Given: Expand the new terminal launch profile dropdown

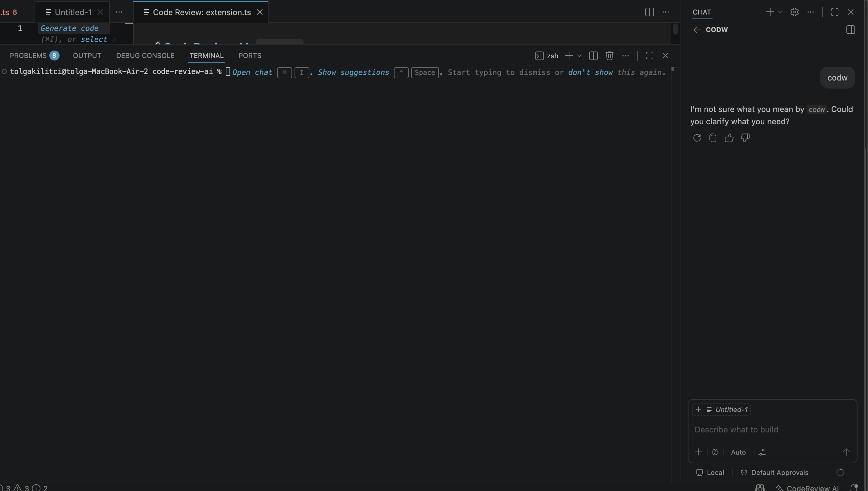Looking at the screenshot, I should pyautogui.click(x=579, y=56).
